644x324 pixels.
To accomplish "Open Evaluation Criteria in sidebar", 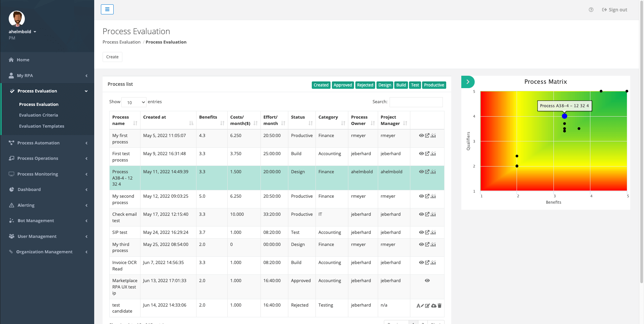I will 39,115.
